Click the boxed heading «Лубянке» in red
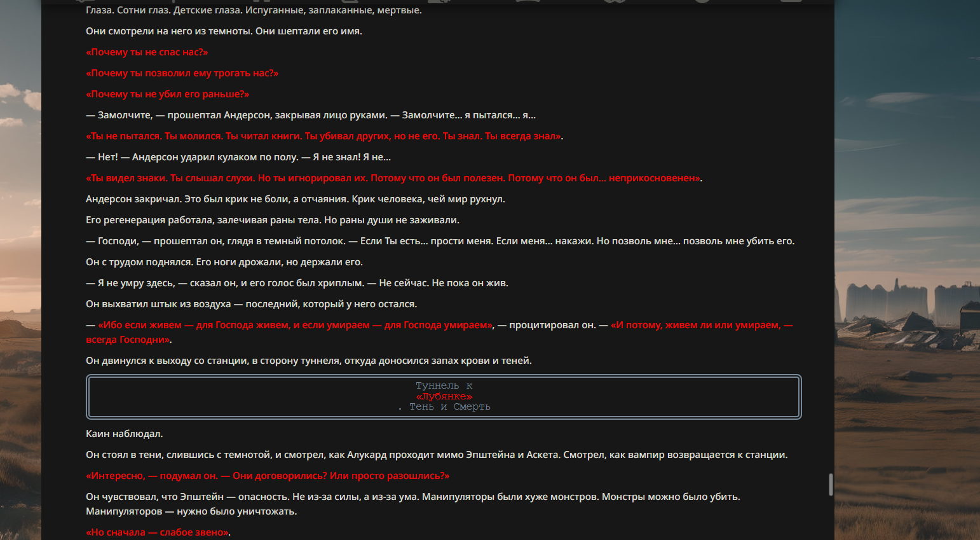 click(444, 396)
